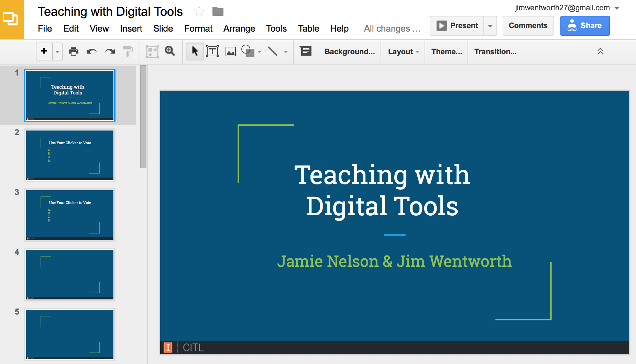Select slide 3 thumbnail in the filmstrip
This screenshot has height=364, width=636.
[69, 215]
